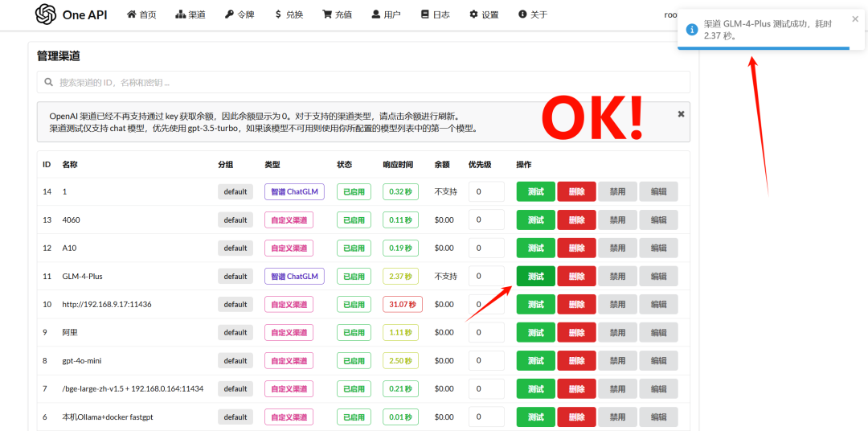Delete the gpt-4o-mini channel
Image resolution: width=868 pixels, height=431 pixels.
point(576,361)
